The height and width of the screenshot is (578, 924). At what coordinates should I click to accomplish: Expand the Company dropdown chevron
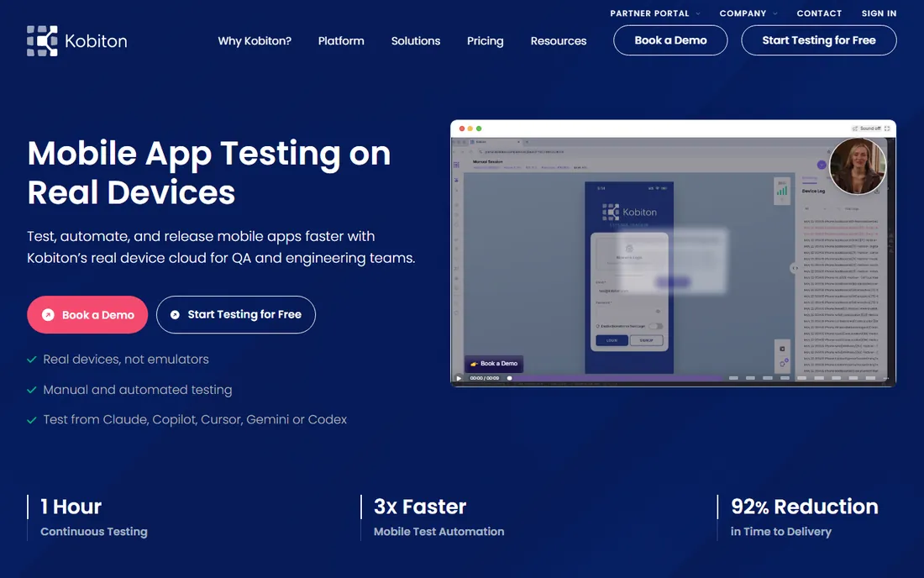click(775, 13)
